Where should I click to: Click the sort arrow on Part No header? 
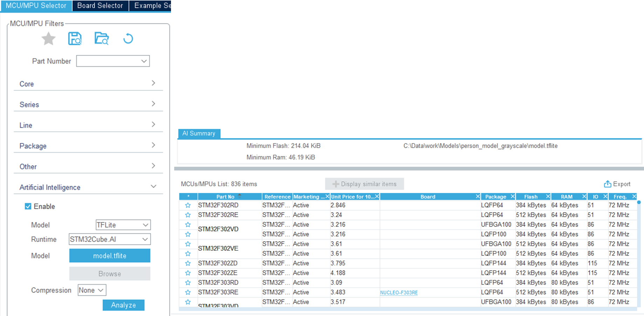click(x=240, y=196)
